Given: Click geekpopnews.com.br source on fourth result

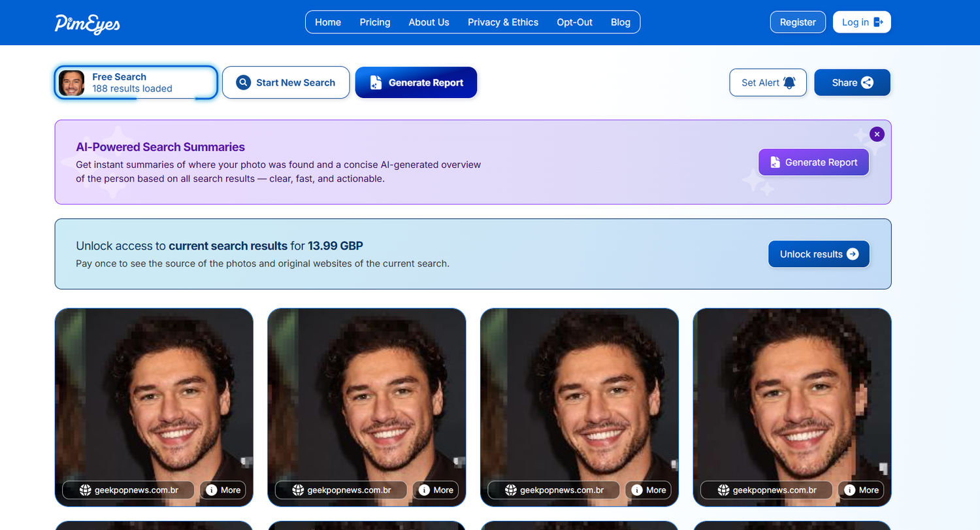Looking at the screenshot, I should (x=766, y=490).
